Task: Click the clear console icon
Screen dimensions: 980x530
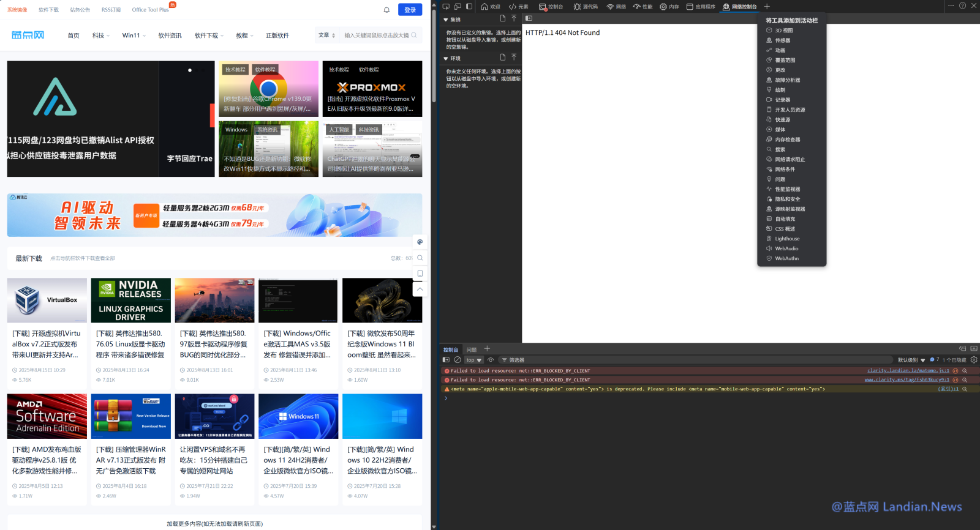Action: point(458,360)
